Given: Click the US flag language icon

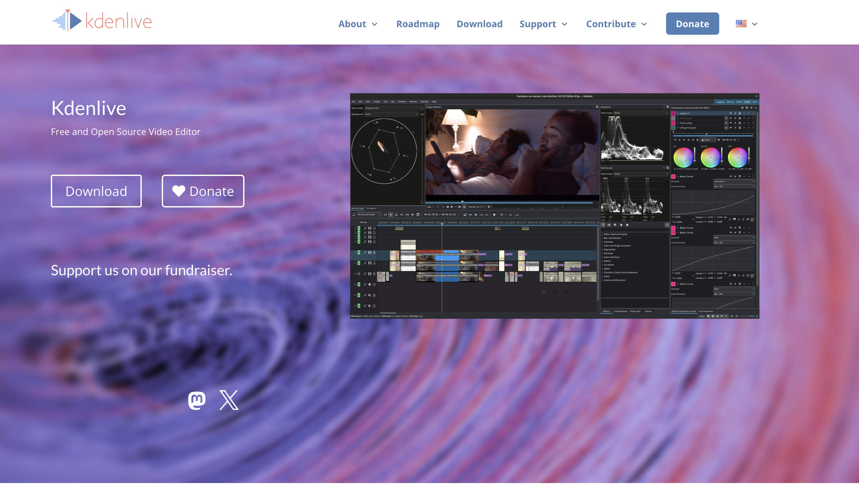Looking at the screenshot, I should [x=741, y=24].
